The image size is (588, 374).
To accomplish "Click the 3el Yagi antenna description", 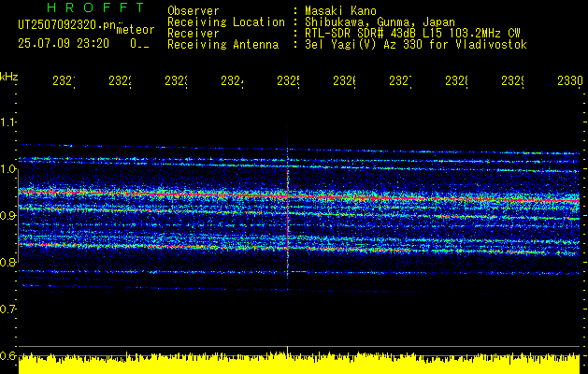I will coord(416,45).
